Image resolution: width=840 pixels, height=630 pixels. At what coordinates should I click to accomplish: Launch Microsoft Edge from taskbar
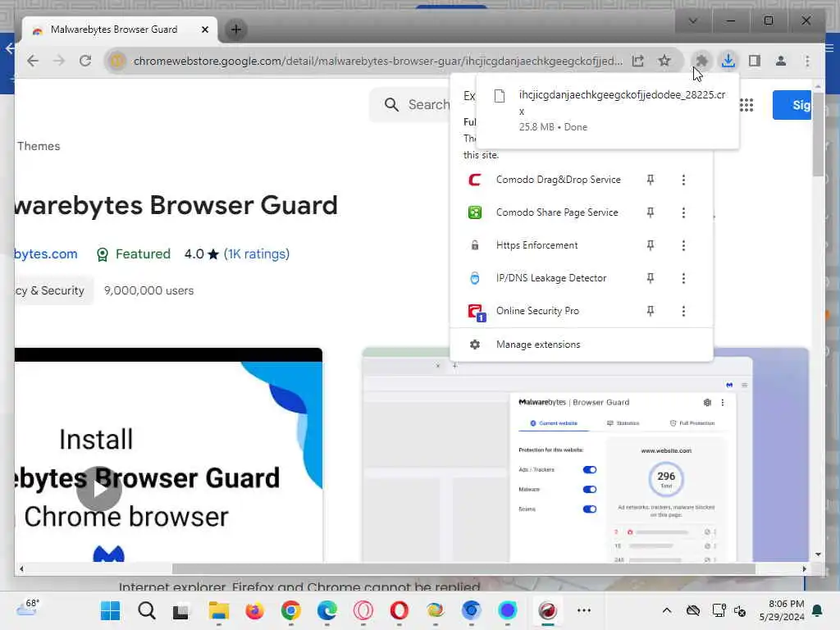point(326,610)
